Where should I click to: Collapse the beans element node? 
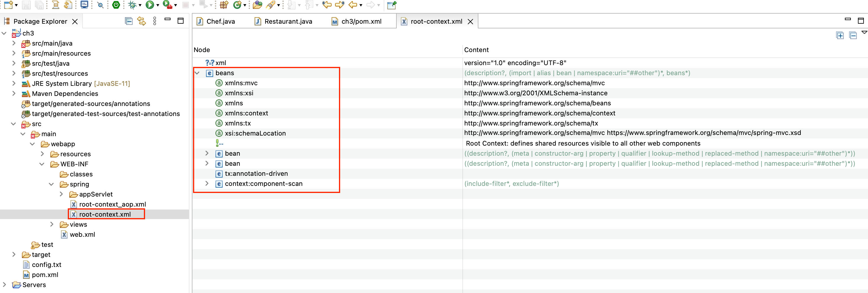[197, 73]
